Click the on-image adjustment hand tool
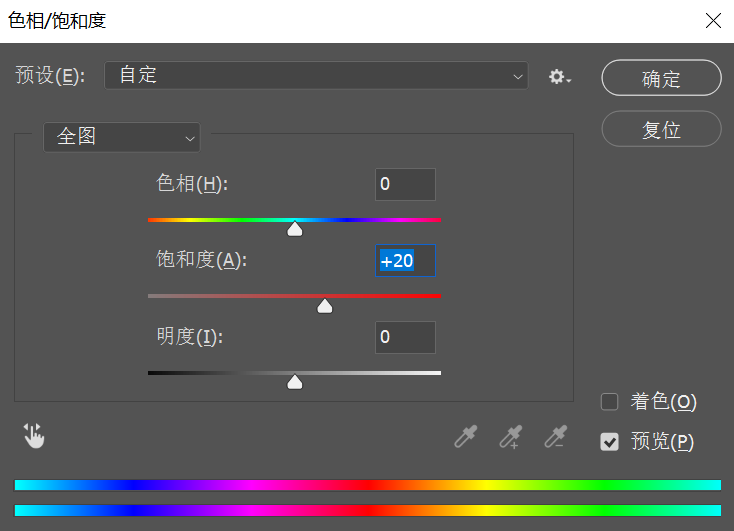The image size is (734, 531). 35,436
